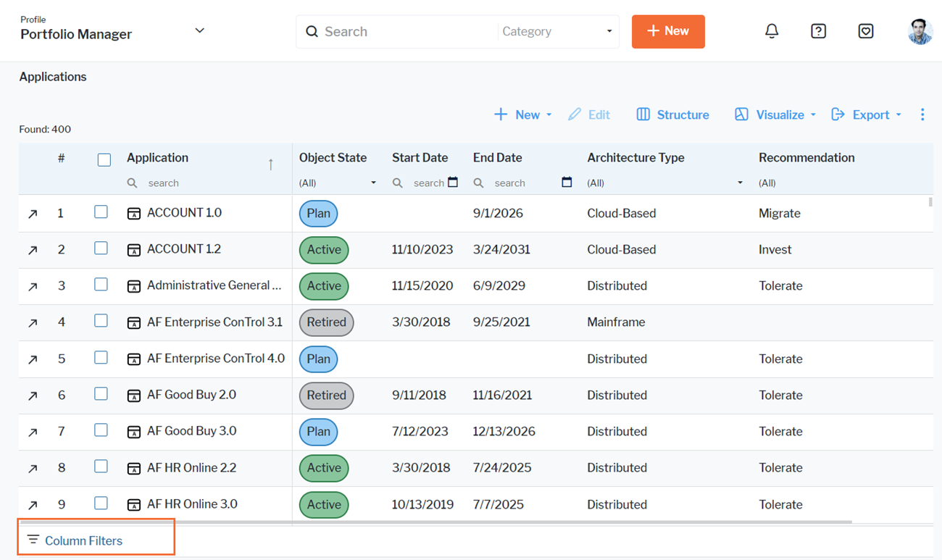Click the vertical scrollbar thumb on the table

930,202
